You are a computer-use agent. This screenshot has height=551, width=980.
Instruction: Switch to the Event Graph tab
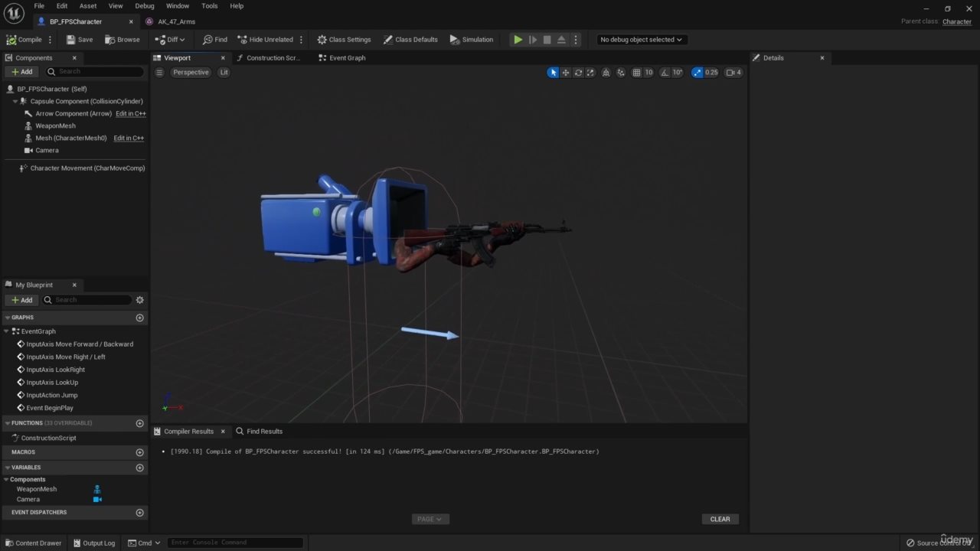(347, 58)
